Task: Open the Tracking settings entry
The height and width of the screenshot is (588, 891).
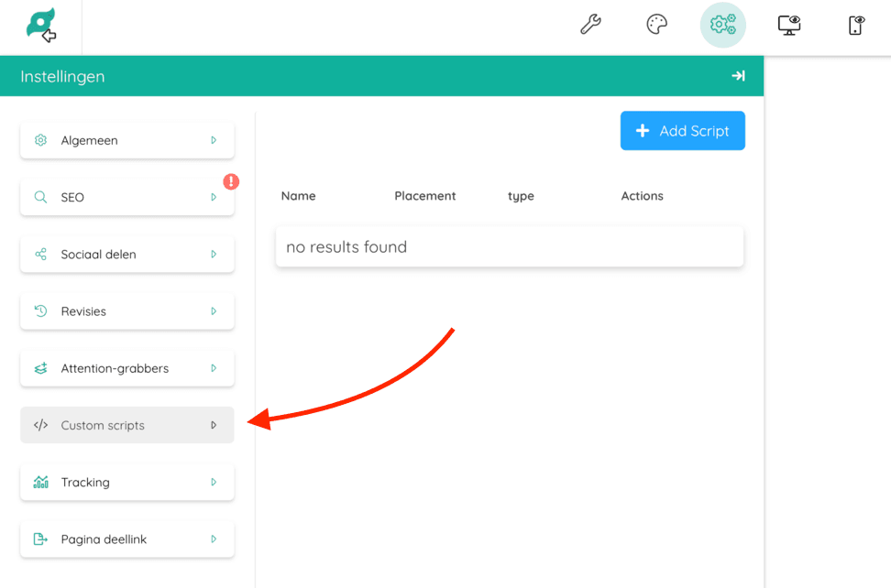Action: (126, 482)
